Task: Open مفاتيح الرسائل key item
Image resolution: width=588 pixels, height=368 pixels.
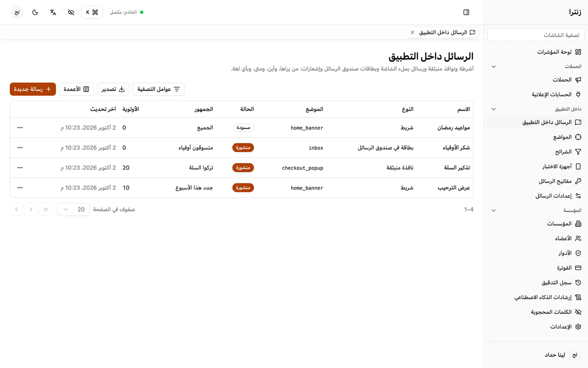Action: pyautogui.click(x=536, y=181)
